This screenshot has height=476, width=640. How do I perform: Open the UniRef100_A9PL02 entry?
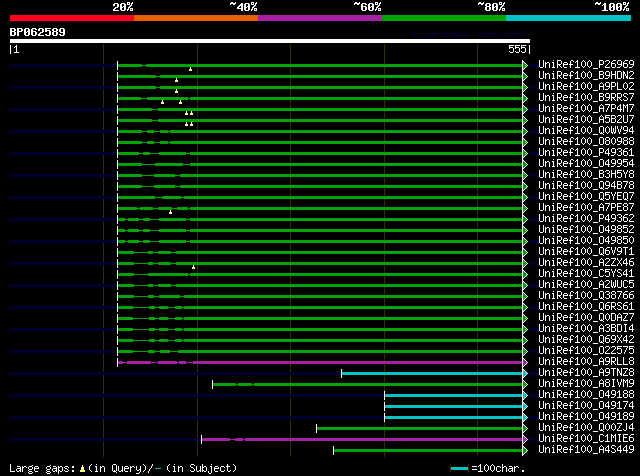586,87
